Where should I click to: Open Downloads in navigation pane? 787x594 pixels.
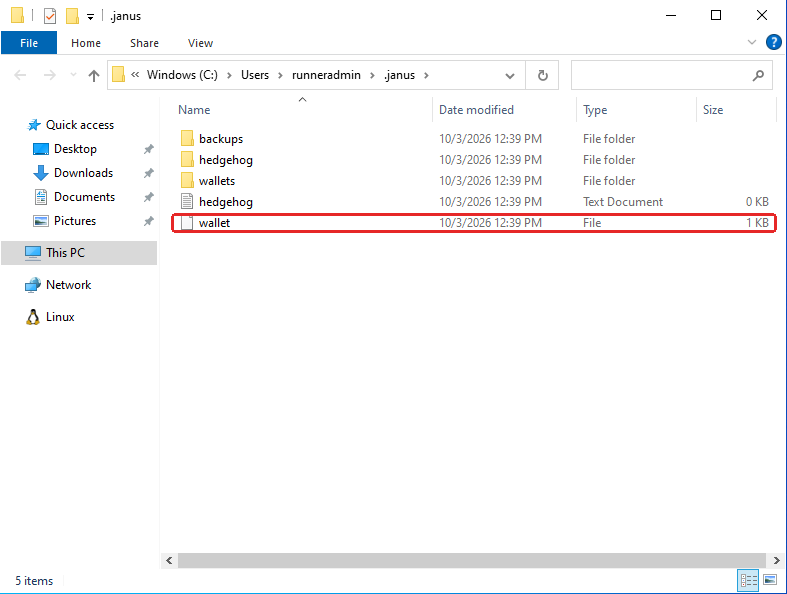[x=83, y=173]
